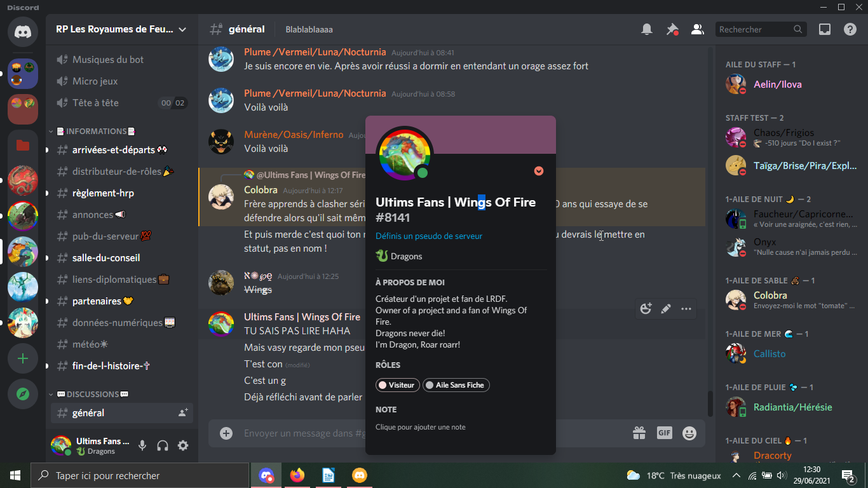Toggle the member list visibility
The image size is (868, 488).
tap(697, 29)
